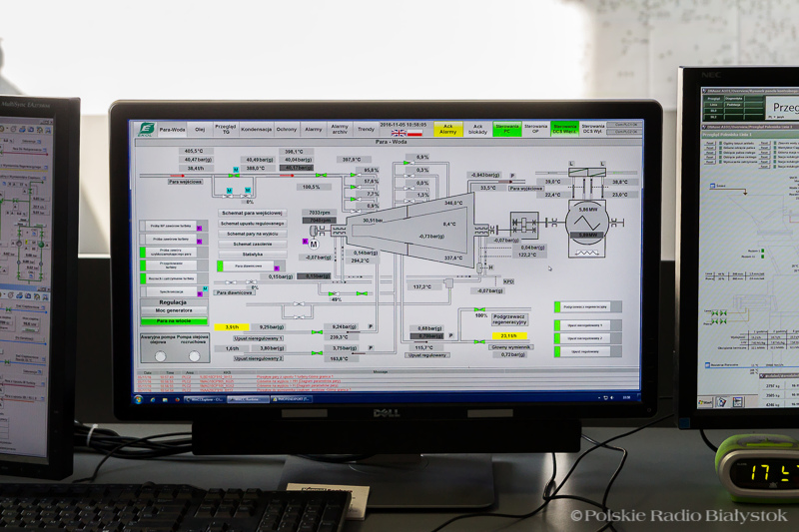Toggle Podgrzewacz regeneracyjny status button on right
The width and height of the screenshot is (799, 532).
(x=586, y=307)
